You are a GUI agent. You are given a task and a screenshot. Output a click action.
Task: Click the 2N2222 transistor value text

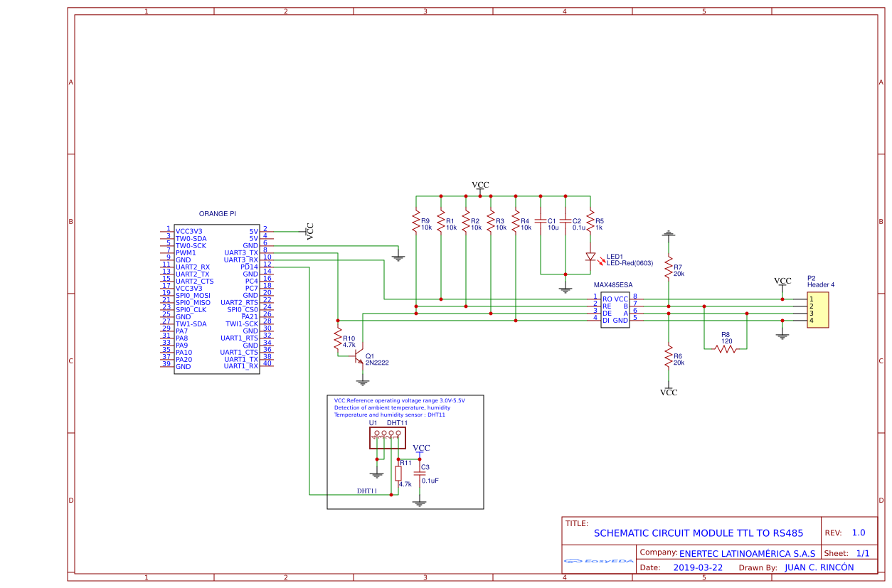[377, 363]
